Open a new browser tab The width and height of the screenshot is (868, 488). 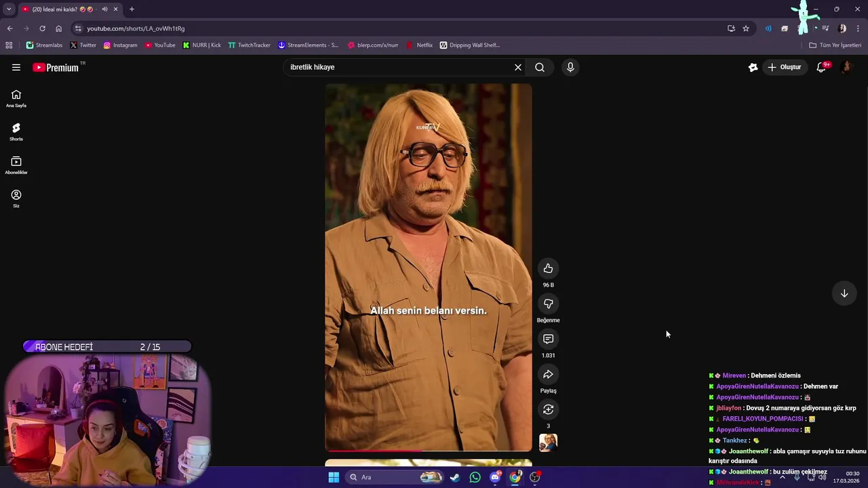point(132,9)
